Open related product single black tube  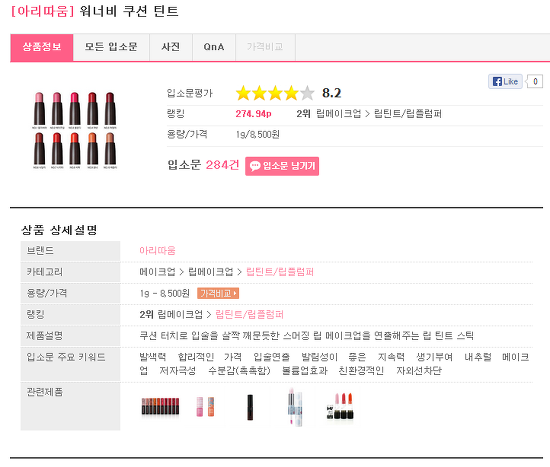point(250,407)
